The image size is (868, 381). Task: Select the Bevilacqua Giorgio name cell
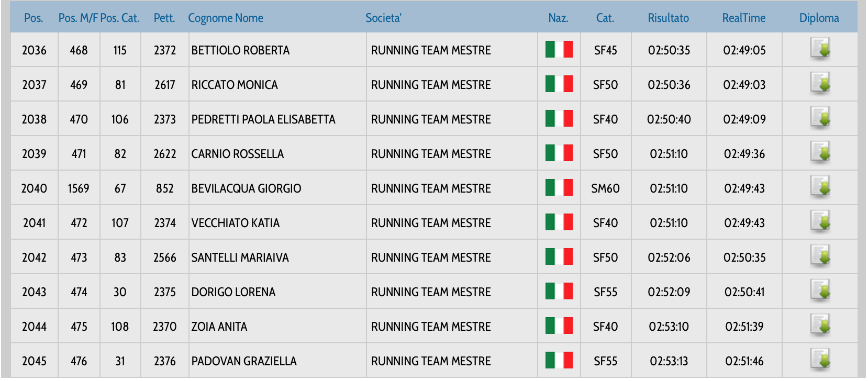[x=246, y=188]
